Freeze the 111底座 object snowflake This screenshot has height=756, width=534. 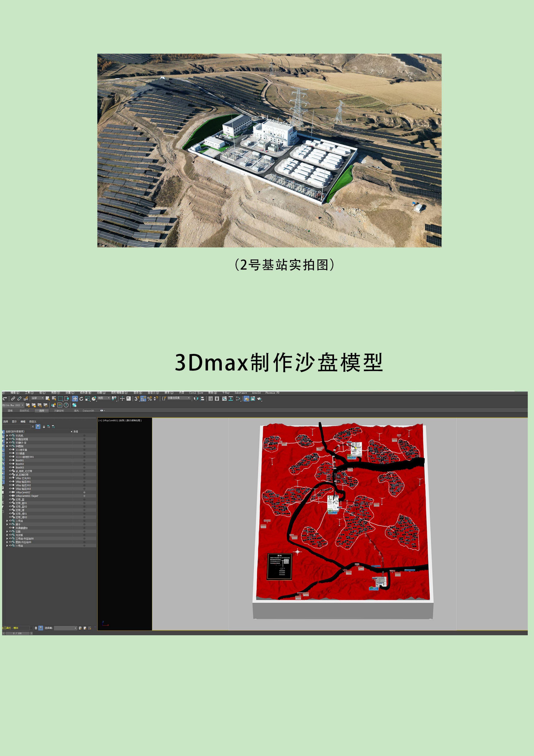[x=84, y=453]
